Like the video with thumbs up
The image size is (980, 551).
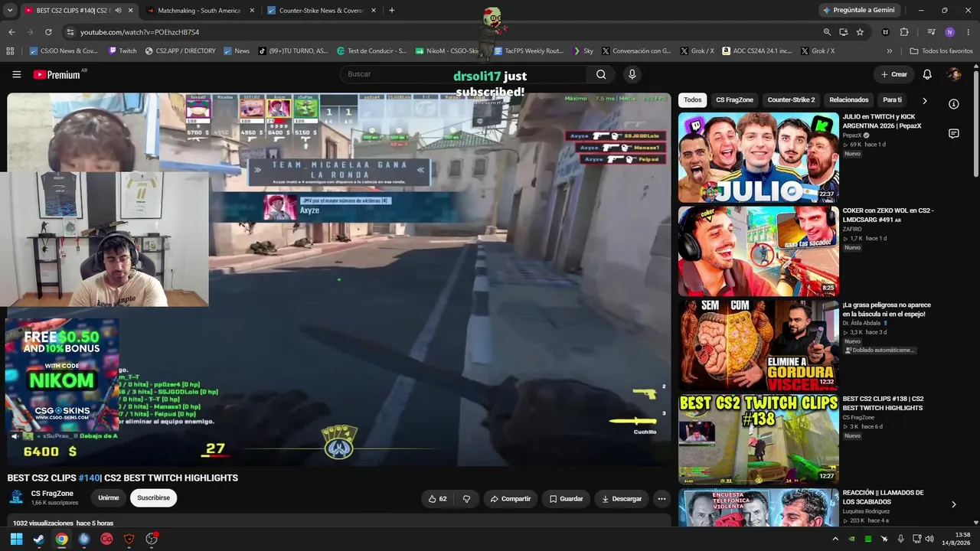pyautogui.click(x=437, y=499)
